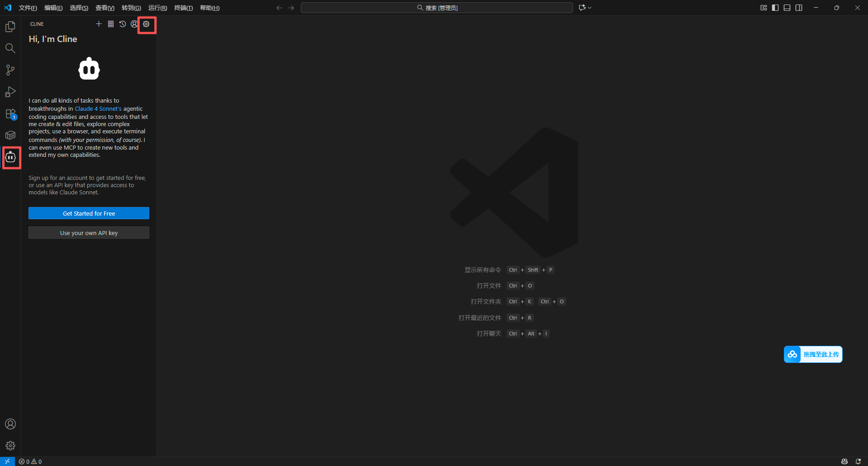Open the 文件(F) menu
Screen dimensions: 868x466
28,8
